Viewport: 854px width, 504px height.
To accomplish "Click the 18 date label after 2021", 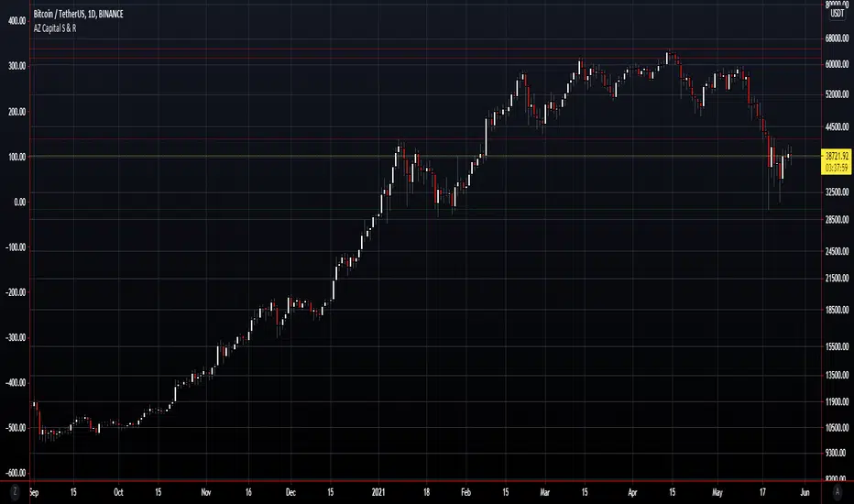I will coord(426,493).
